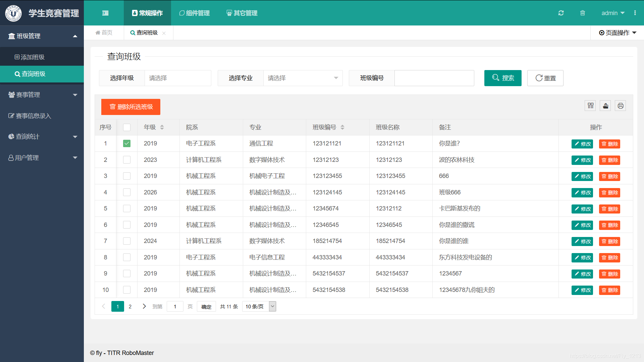
Task: Click 删除所选班级 button
Action: tap(131, 107)
